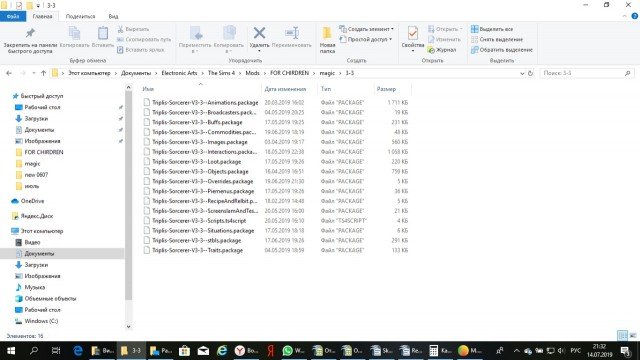Image resolution: width=640 pixels, height=360 pixels.
Task: Click Deselect (Снять выделение)
Action: (x=497, y=40)
